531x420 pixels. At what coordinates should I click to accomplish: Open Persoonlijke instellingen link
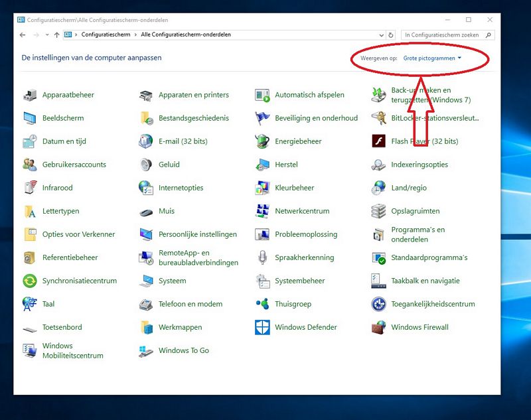pyautogui.click(x=198, y=234)
